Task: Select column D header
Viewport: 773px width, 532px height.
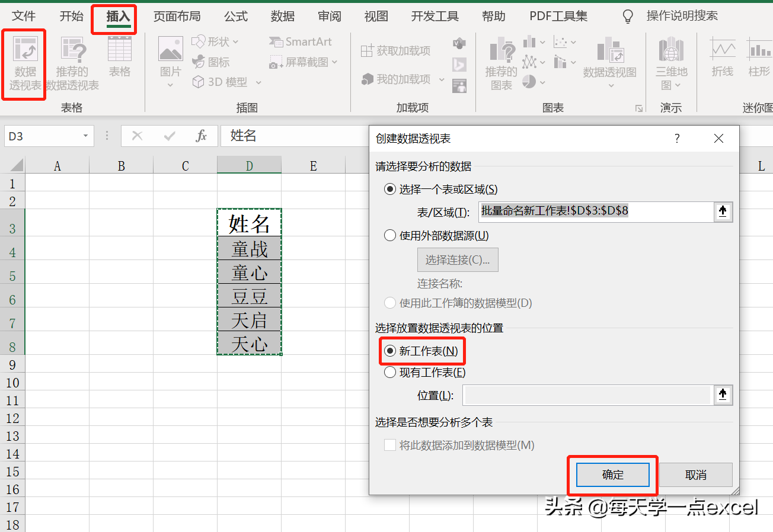Action: tap(249, 165)
